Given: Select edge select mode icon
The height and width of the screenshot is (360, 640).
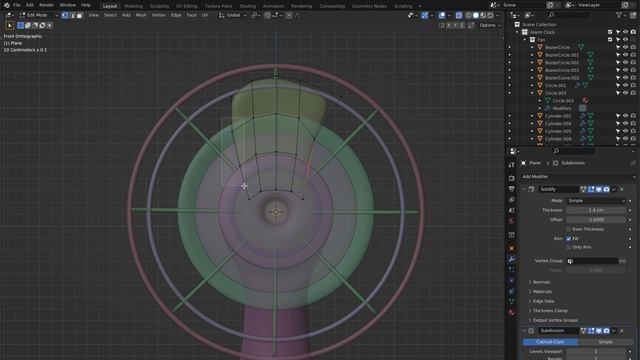Looking at the screenshot, I should [x=72, y=15].
